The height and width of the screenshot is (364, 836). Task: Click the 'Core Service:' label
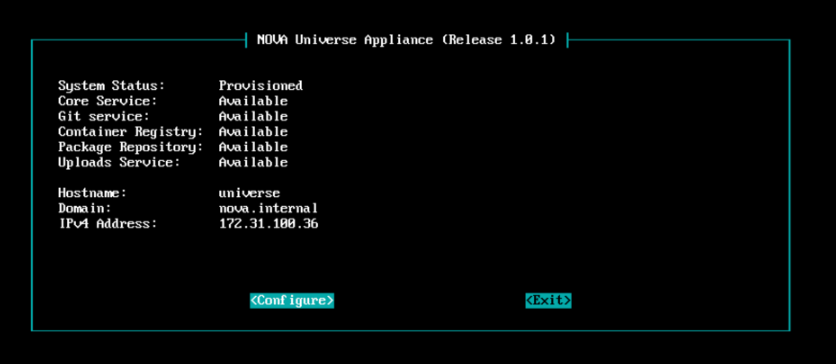(108, 101)
